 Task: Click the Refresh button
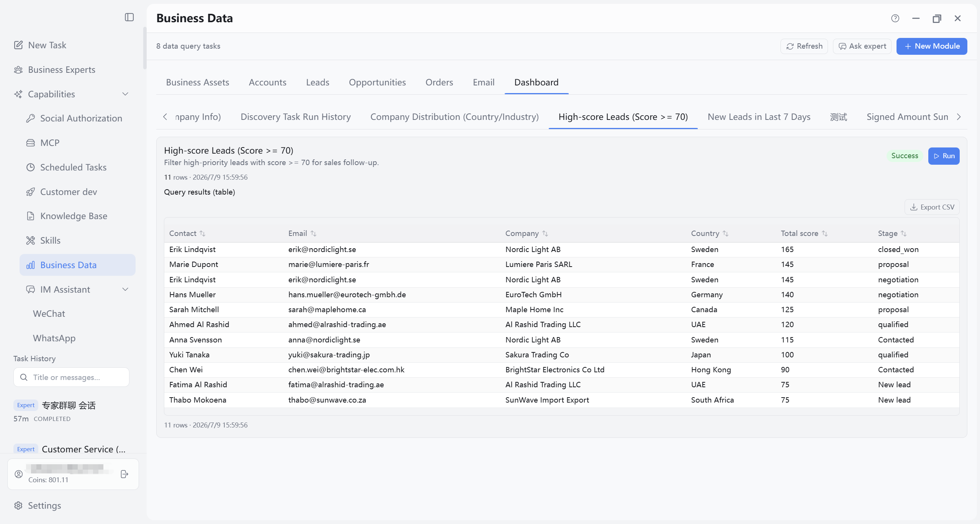pos(804,46)
